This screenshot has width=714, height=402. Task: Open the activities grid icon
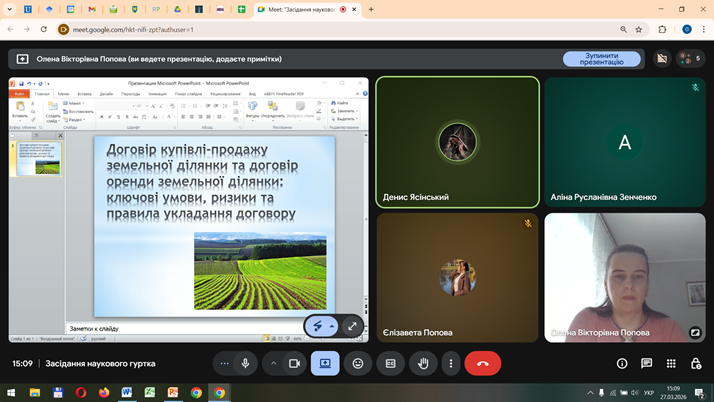click(x=671, y=364)
